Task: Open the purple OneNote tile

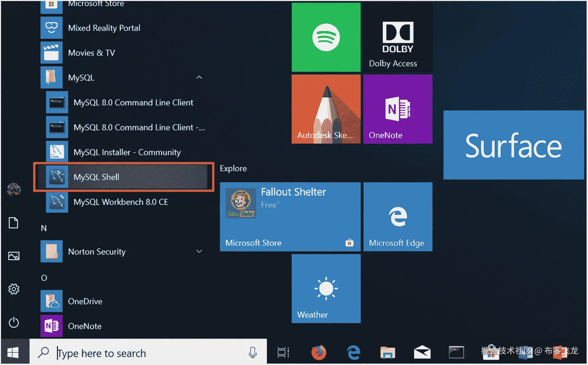Action: click(398, 109)
